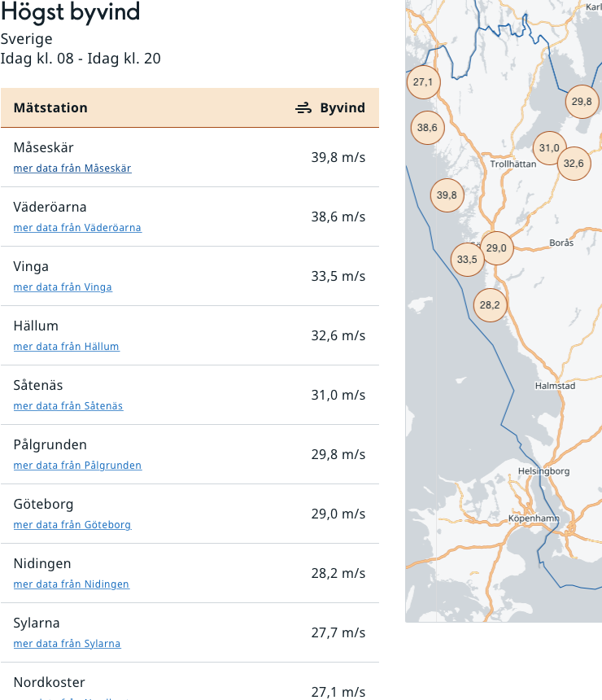
Task: Select the 33,5 map marker
Action: (x=467, y=259)
